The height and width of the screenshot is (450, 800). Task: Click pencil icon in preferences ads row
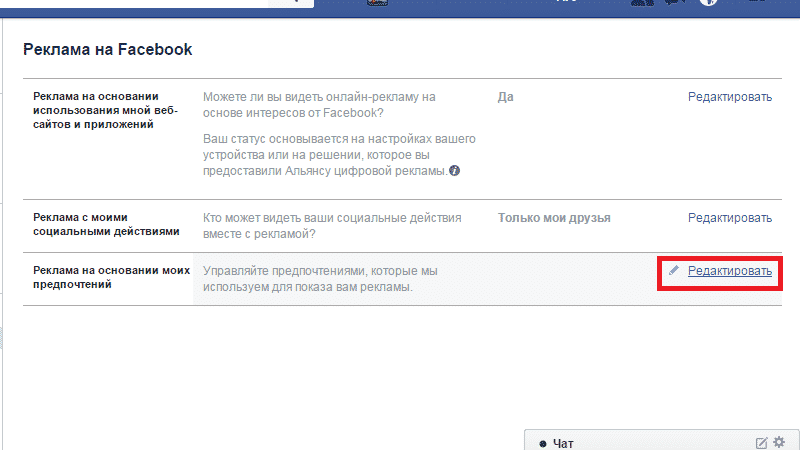tap(674, 270)
